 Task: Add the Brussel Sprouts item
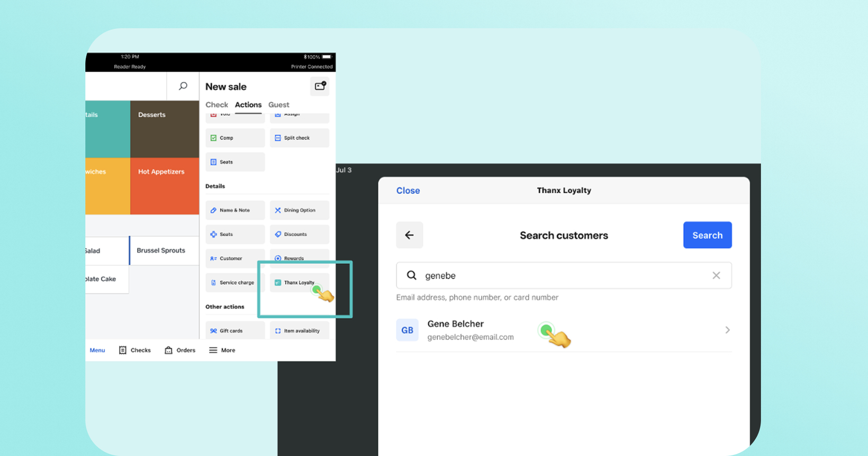point(164,251)
